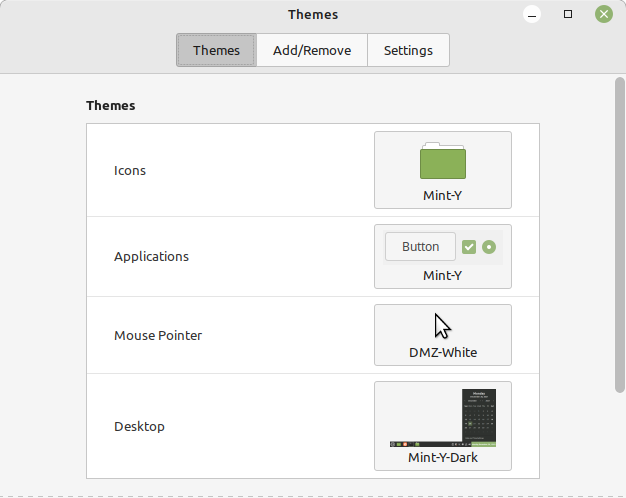Click the green checkbox in Applications preview
The image size is (626, 498).
tap(469, 247)
